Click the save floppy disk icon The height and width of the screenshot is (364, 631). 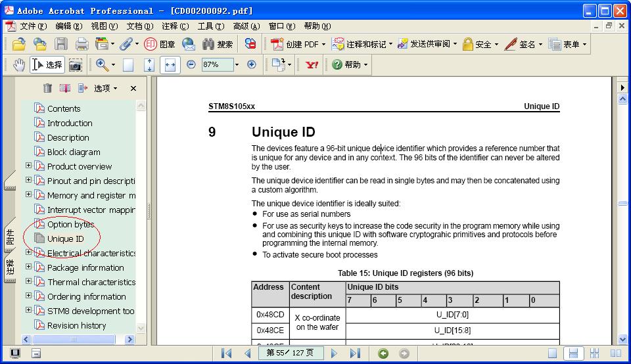61,44
